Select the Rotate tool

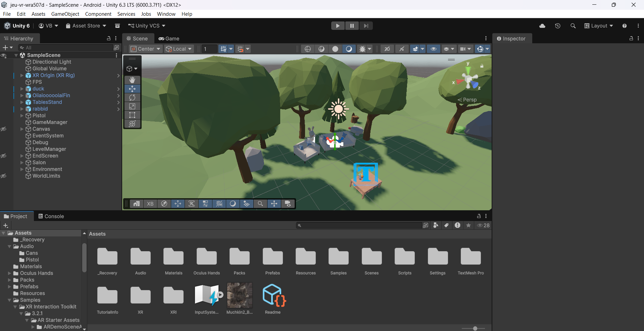click(x=132, y=98)
